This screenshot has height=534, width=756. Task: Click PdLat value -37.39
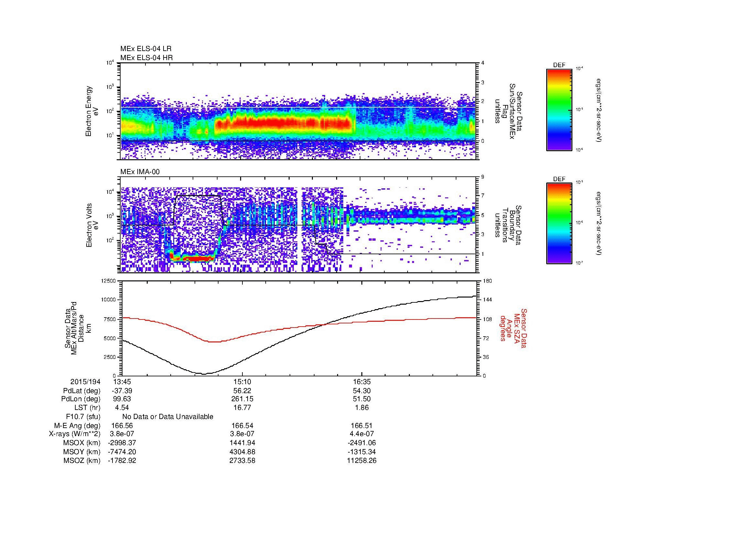(x=122, y=391)
